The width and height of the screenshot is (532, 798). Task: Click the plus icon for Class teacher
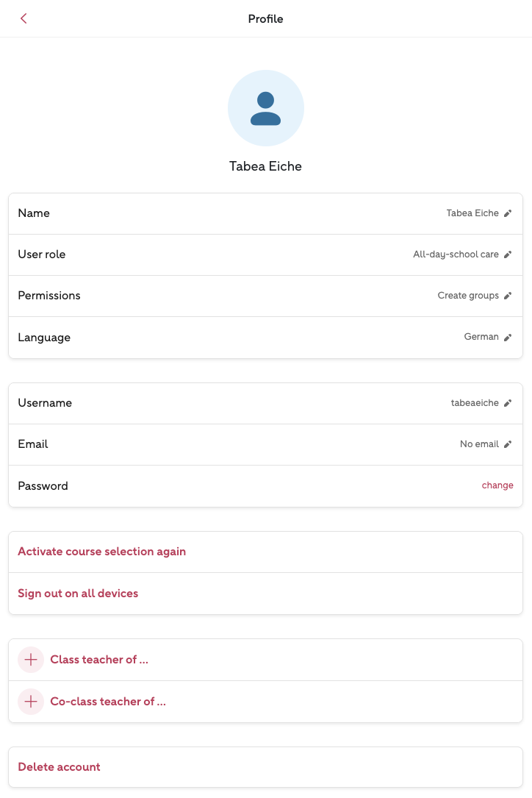[31, 660]
